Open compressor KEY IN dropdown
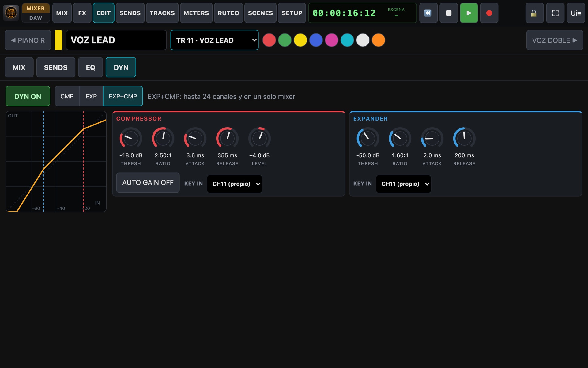This screenshot has height=368, width=588. click(x=235, y=184)
